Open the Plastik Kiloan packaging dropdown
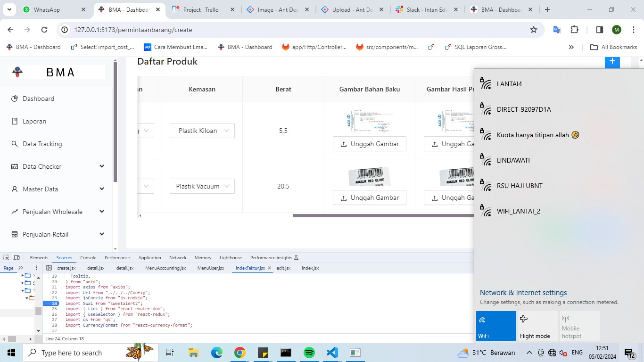The height and width of the screenshot is (362, 644). tap(202, 131)
